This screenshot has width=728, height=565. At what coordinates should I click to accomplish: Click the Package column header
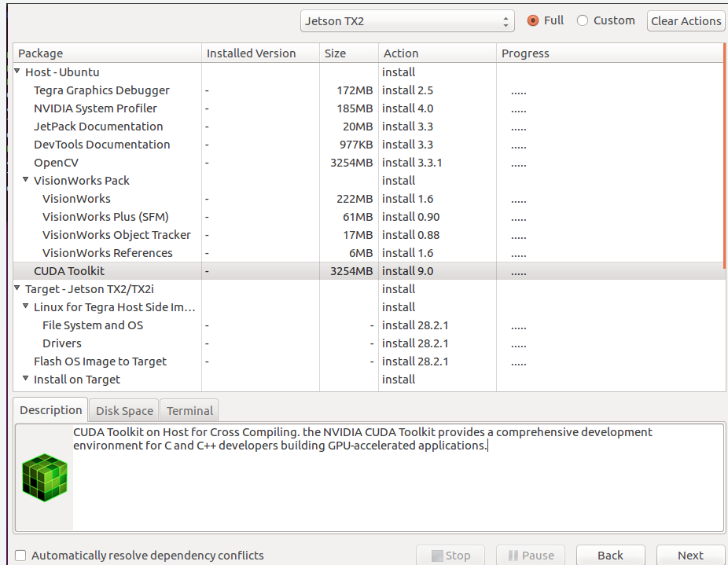point(107,53)
